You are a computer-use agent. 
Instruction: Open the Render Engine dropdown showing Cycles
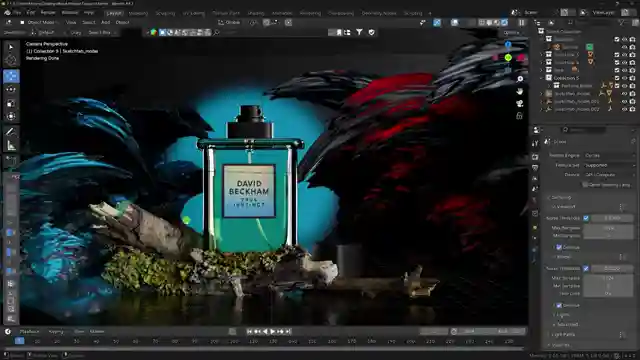[609, 156]
